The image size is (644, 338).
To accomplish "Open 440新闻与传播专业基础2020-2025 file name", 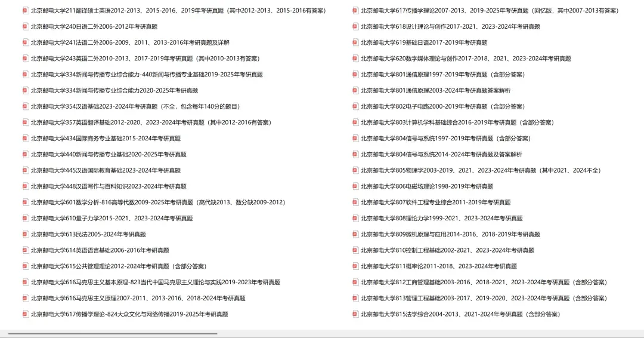I will pos(109,155).
